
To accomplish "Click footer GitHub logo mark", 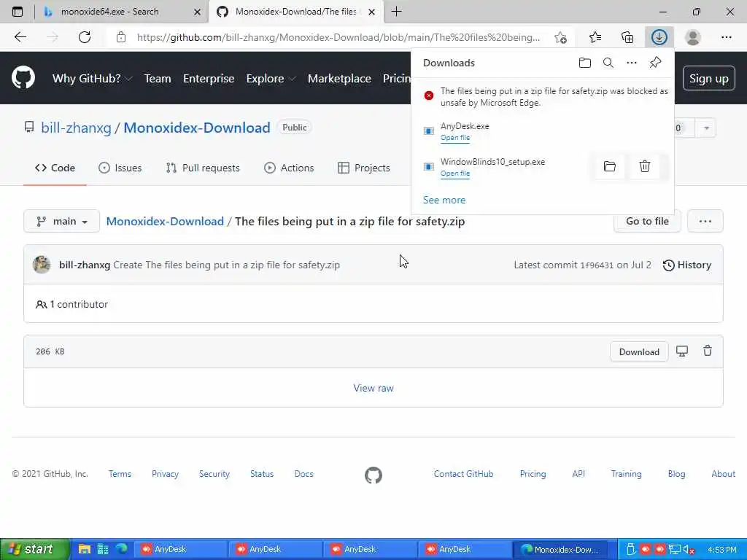I will pyautogui.click(x=373, y=475).
